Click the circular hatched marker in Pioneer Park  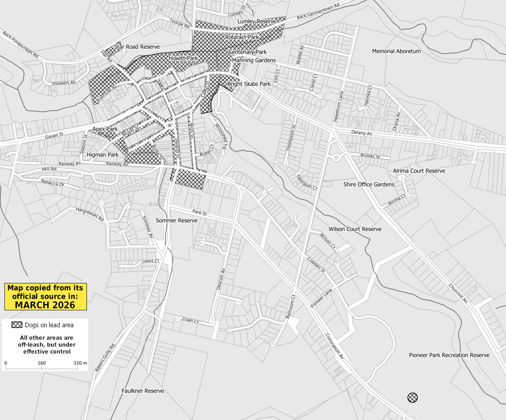(x=413, y=398)
